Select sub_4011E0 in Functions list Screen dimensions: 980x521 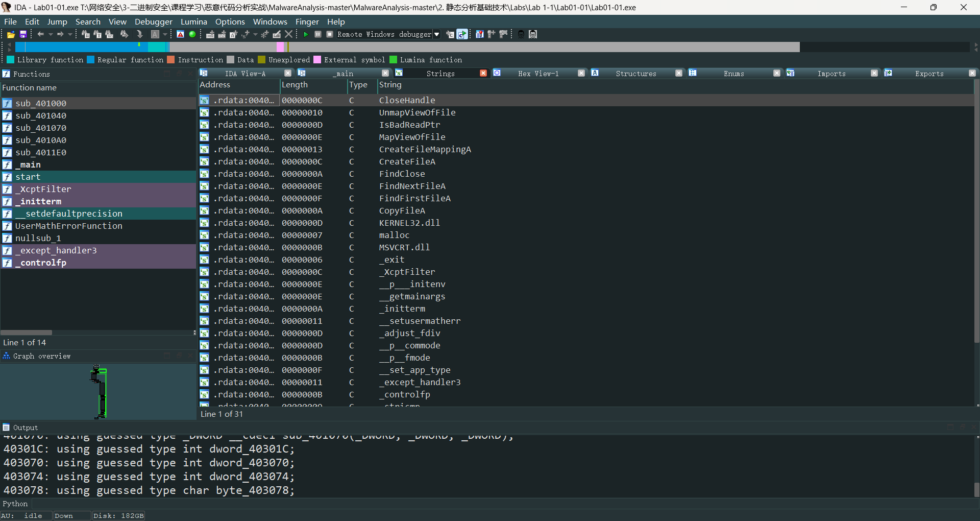[98, 152]
